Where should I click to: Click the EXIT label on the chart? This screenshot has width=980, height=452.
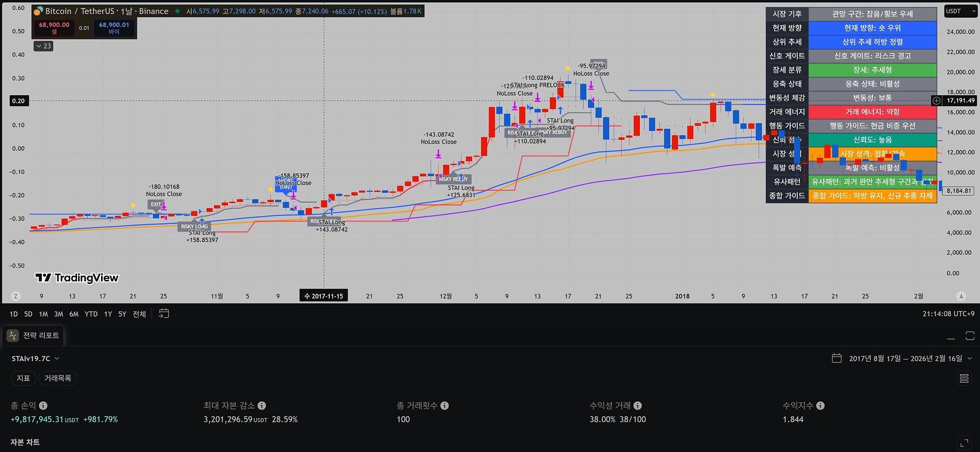tap(156, 204)
